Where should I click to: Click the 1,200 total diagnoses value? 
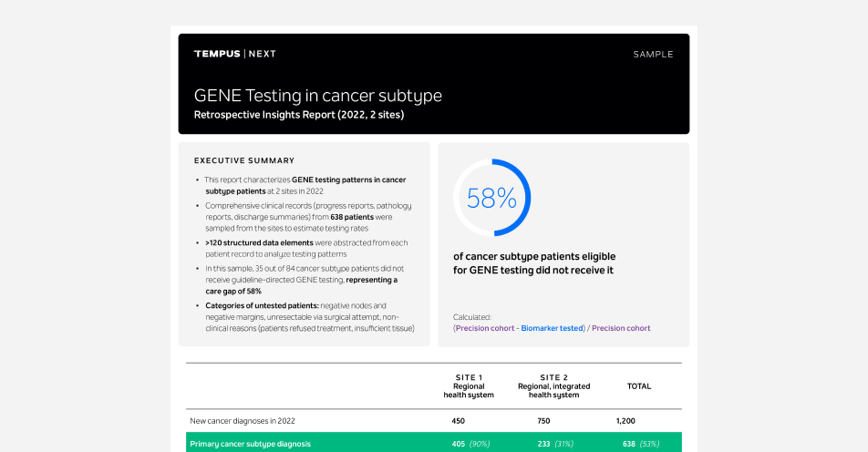(x=625, y=421)
